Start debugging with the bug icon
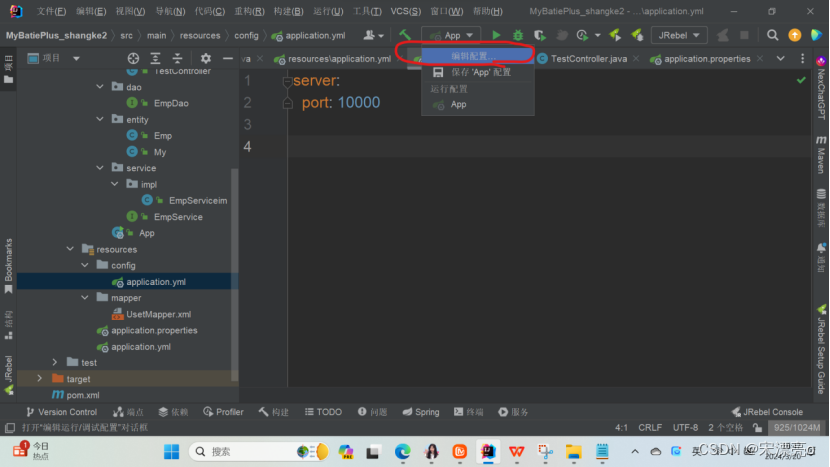830x467 pixels. pos(518,35)
